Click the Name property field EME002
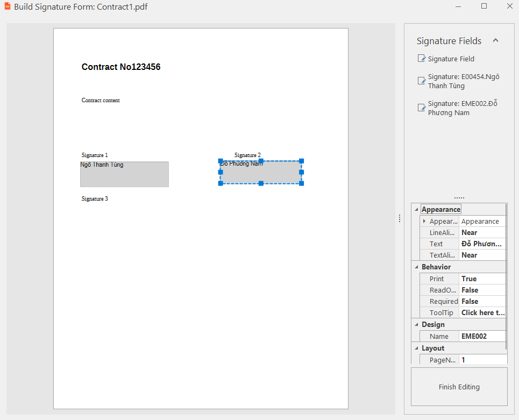519x420 pixels. pos(482,336)
